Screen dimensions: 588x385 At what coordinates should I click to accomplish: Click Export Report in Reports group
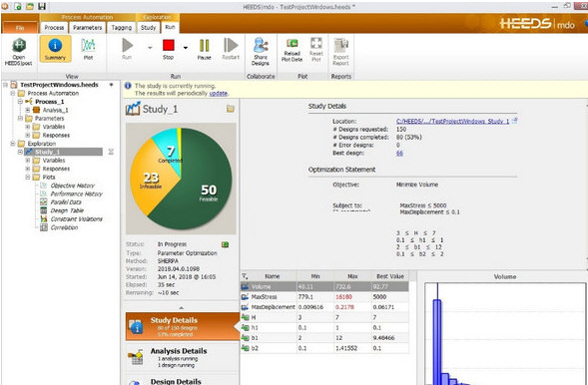pyautogui.click(x=340, y=52)
